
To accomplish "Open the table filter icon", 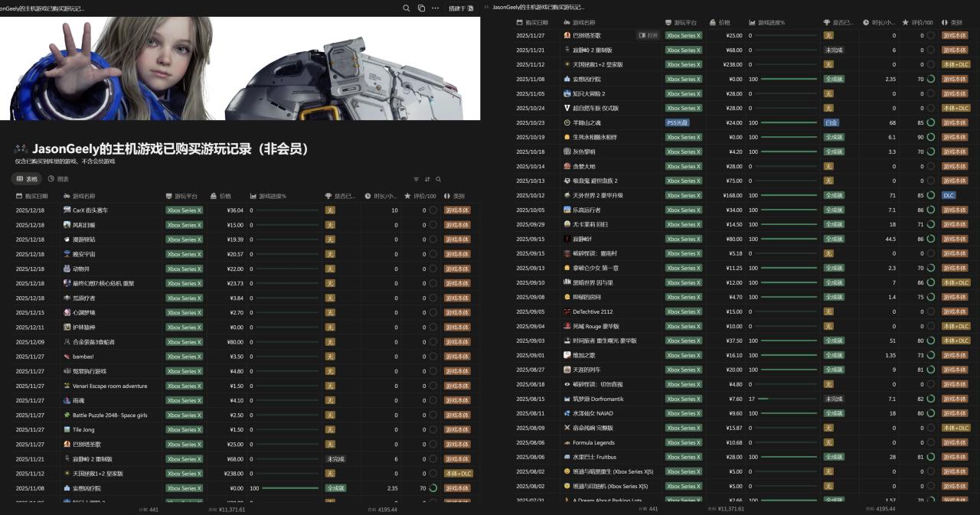I will tap(416, 179).
